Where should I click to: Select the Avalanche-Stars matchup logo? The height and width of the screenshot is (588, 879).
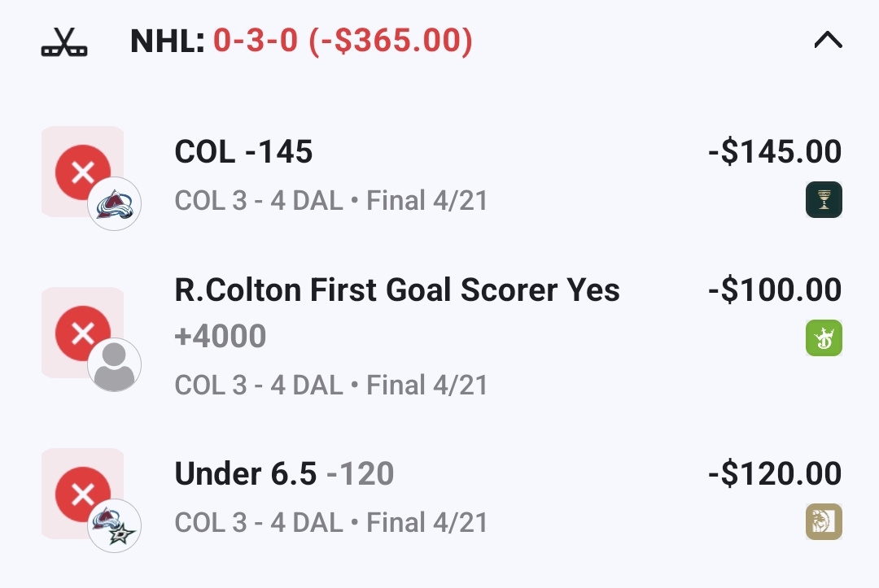click(x=115, y=526)
